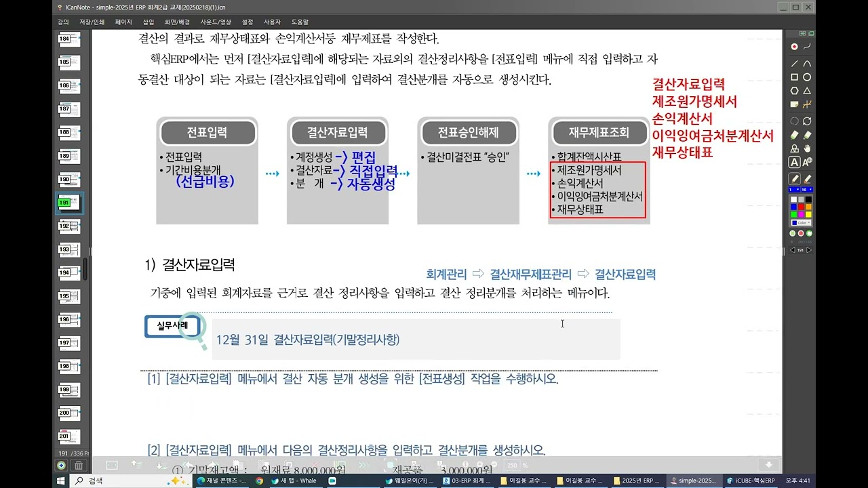Open the 저장/인쇄 menu
The image size is (868, 488).
pos(92,22)
